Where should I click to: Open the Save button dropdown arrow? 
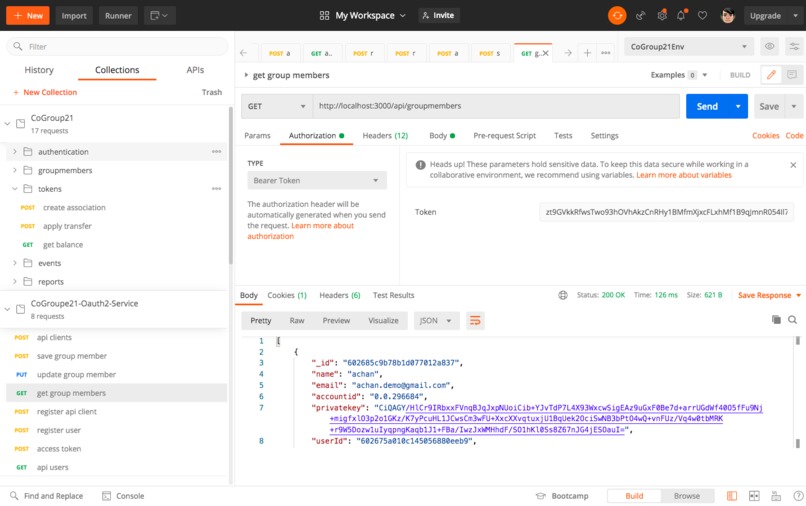pyautogui.click(x=794, y=106)
